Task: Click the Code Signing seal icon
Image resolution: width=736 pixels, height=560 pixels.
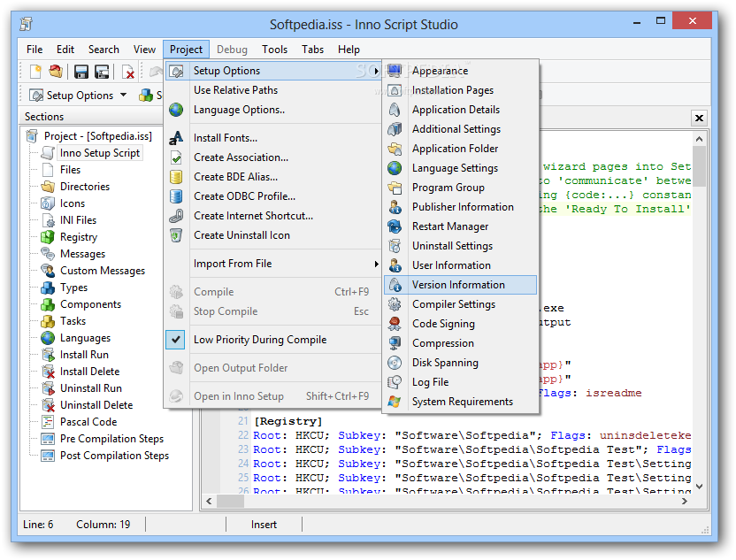Action: 395,324
